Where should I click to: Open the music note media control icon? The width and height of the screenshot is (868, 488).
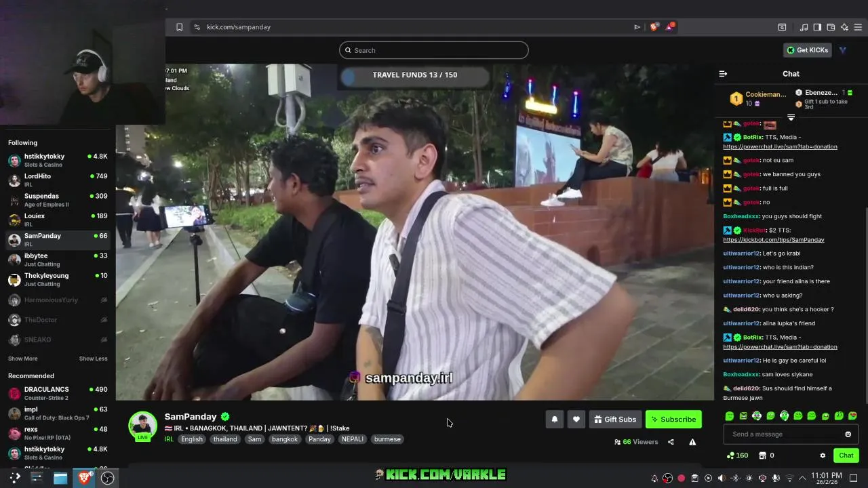[x=804, y=27]
